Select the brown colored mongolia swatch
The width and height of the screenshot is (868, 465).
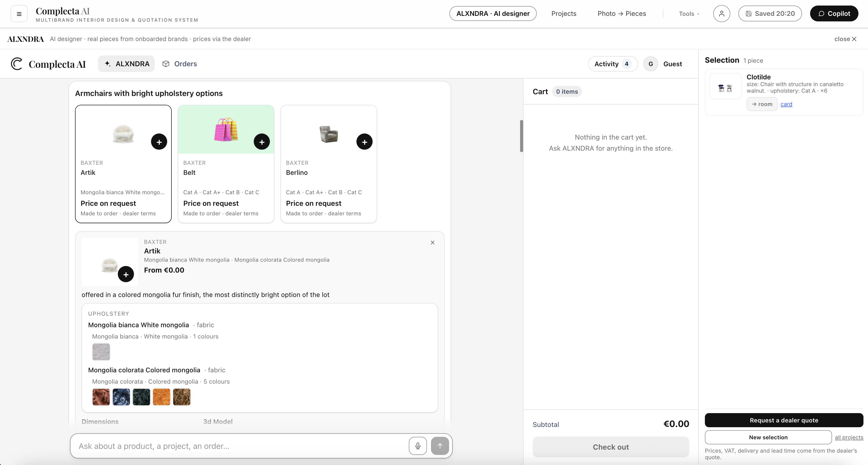(182, 397)
